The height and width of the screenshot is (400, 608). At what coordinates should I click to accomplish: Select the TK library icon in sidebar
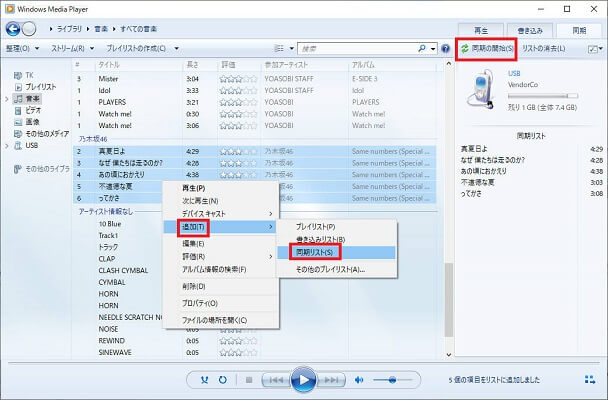(18, 75)
